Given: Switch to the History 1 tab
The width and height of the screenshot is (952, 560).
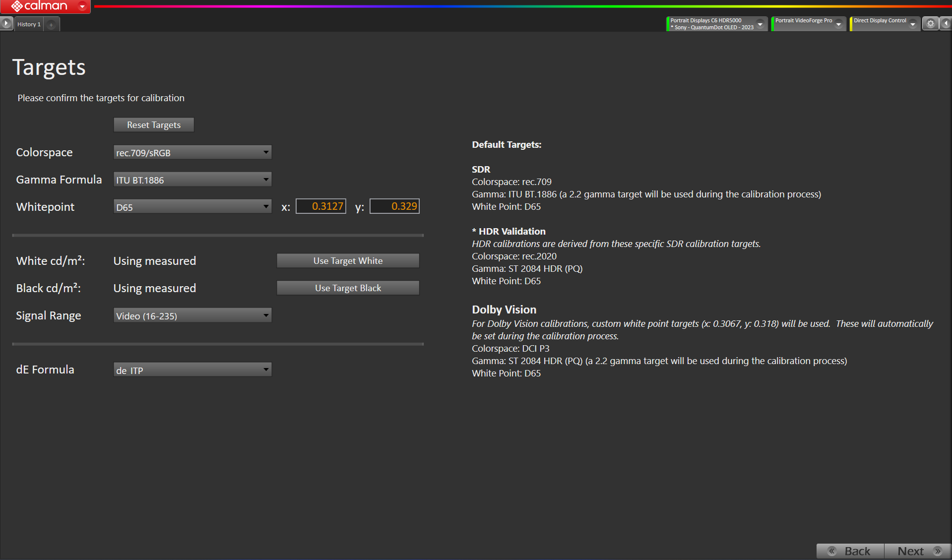Looking at the screenshot, I should coord(29,24).
